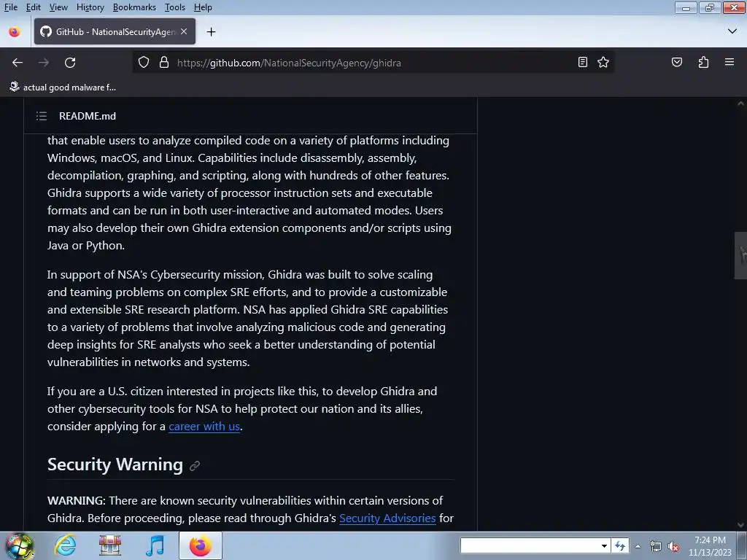Show hidden tray icons with the arrow
Screen dimensions: 747x560
tap(638, 547)
